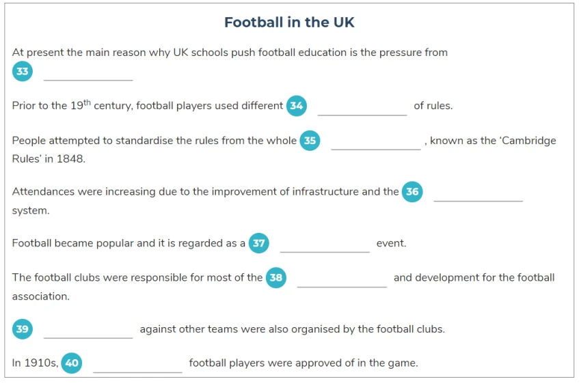Click the question 35 number badge
The height and width of the screenshot is (392, 581).
(310, 141)
